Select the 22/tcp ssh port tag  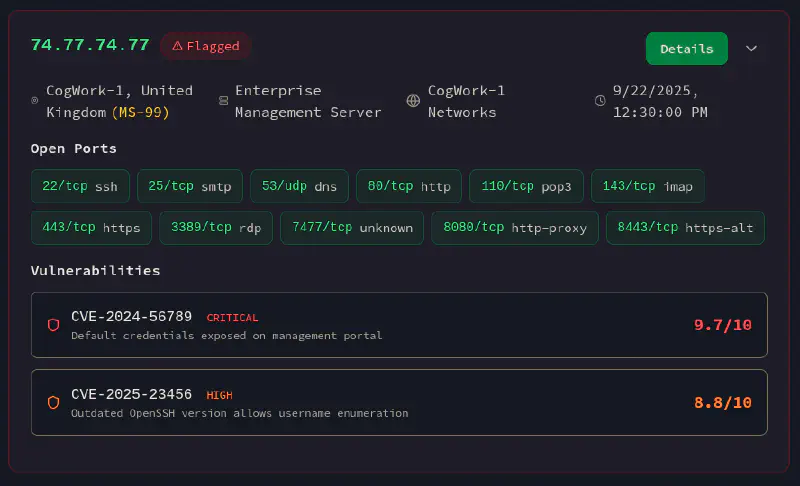coord(80,186)
